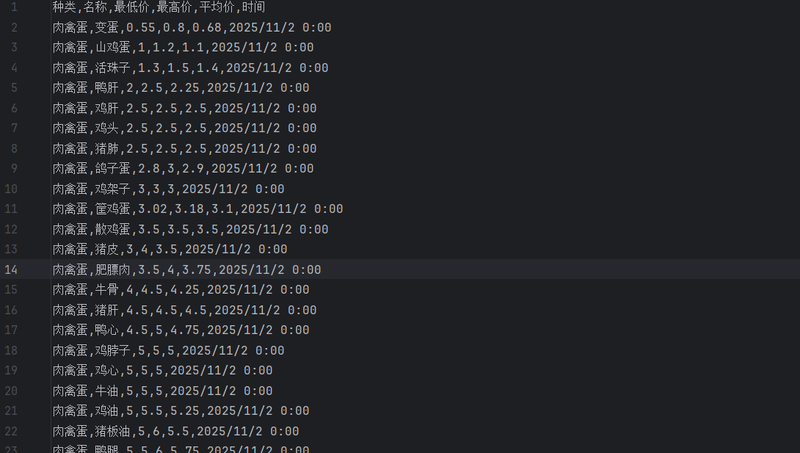This screenshot has height=453, width=800.
Task: Place cursor on the 散鸡蛋 line
Action: coord(190,229)
